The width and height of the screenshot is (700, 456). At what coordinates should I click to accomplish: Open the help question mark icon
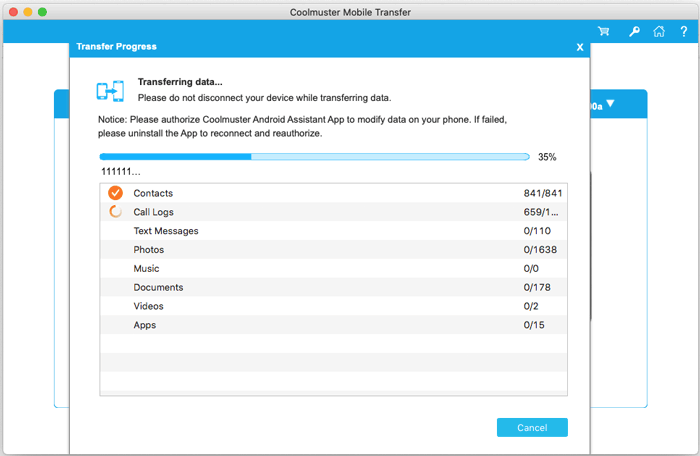(x=683, y=31)
